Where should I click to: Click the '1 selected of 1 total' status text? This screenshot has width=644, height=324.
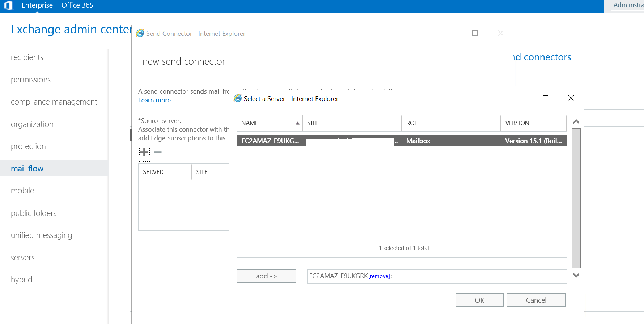point(404,248)
